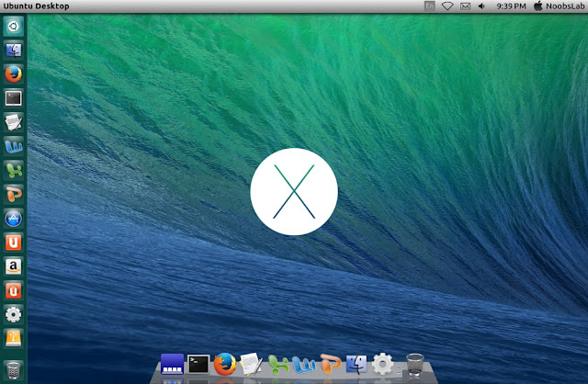Image resolution: width=588 pixels, height=384 pixels.
Task: Open the En keyboard layout indicator
Action: click(x=429, y=6)
